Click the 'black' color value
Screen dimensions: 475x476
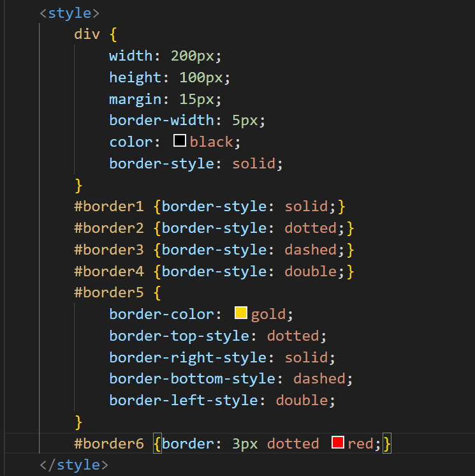[x=212, y=142]
